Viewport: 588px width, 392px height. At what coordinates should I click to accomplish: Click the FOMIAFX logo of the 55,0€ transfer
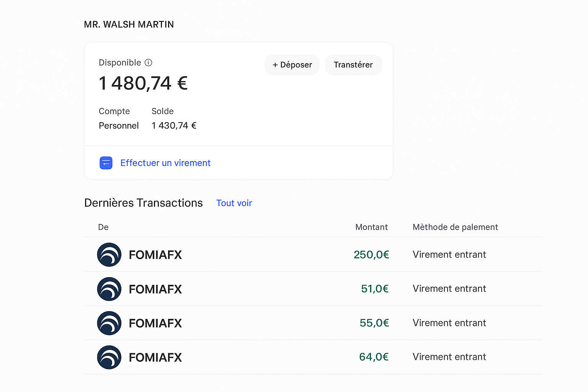click(x=109, y=323)
